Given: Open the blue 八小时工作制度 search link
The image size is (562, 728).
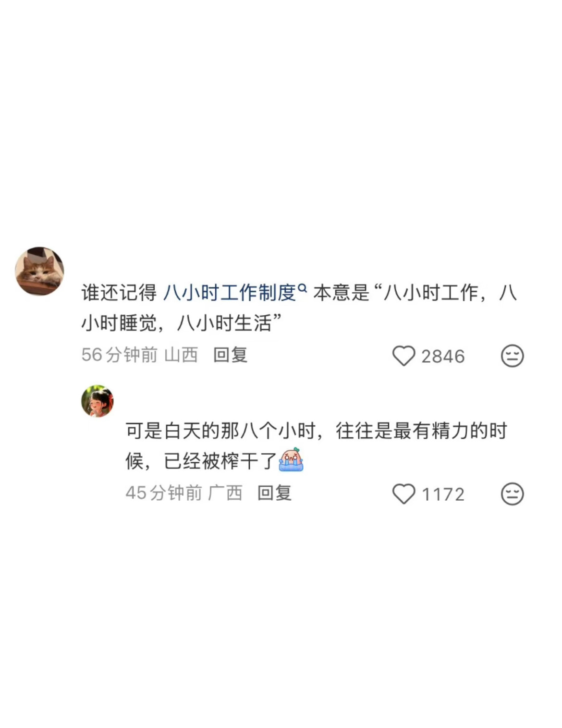Looking at the screenshot, I should [x=229, y=292].
